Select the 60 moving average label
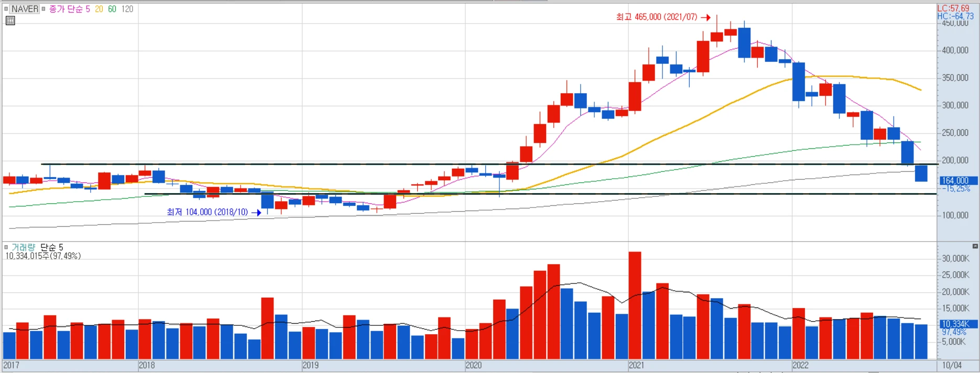 coord(112,9)
